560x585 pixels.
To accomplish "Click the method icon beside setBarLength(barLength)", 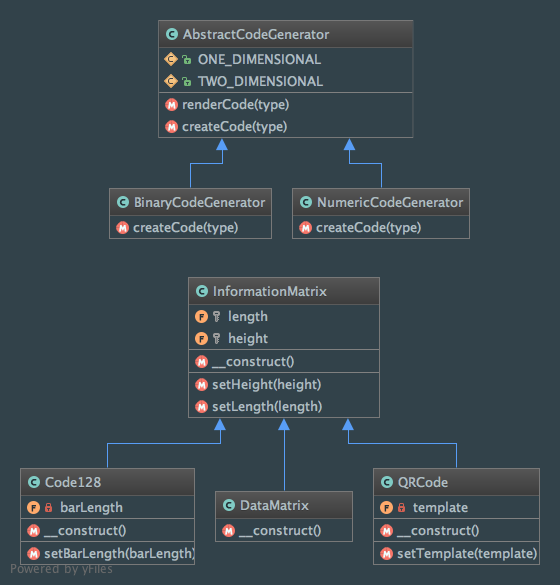I will pyautogui.click(x=34, y=554).
